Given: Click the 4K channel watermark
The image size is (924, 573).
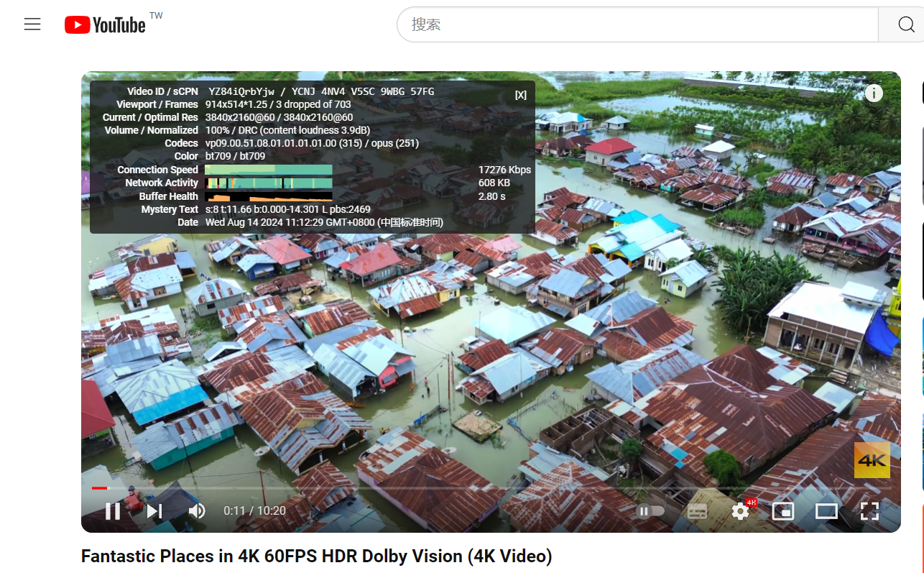Looking at the screenshot, I should [x=872, y=460].
